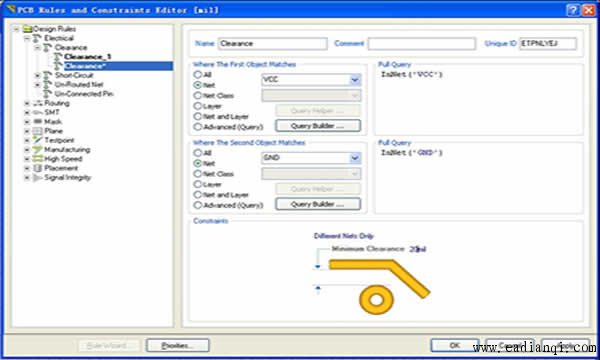The width and height of the screenshot is (600, 360).
Task: Choose Net Class for second object
Action: click(x=197, y=174)
